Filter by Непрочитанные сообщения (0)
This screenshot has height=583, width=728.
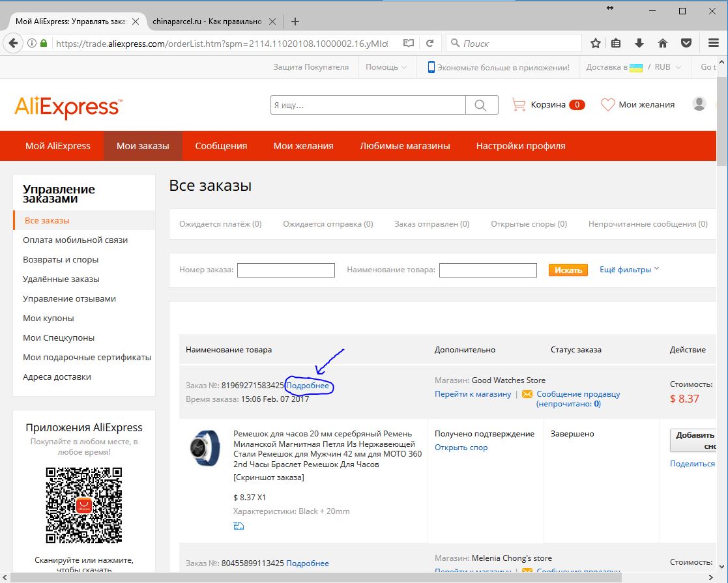pos(648,223)
